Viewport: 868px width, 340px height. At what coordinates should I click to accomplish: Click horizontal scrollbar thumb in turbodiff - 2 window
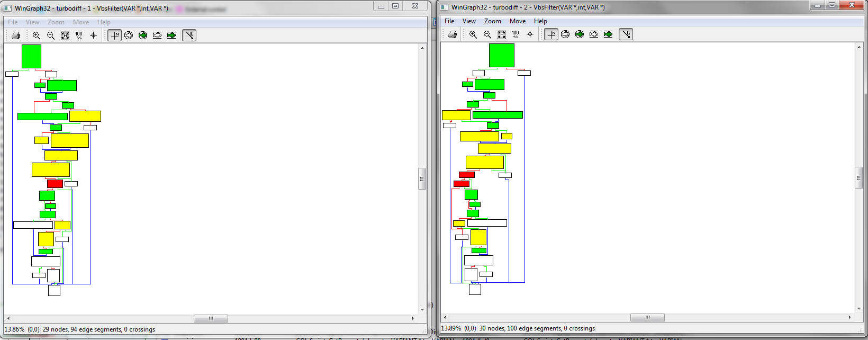pos(647,317)
